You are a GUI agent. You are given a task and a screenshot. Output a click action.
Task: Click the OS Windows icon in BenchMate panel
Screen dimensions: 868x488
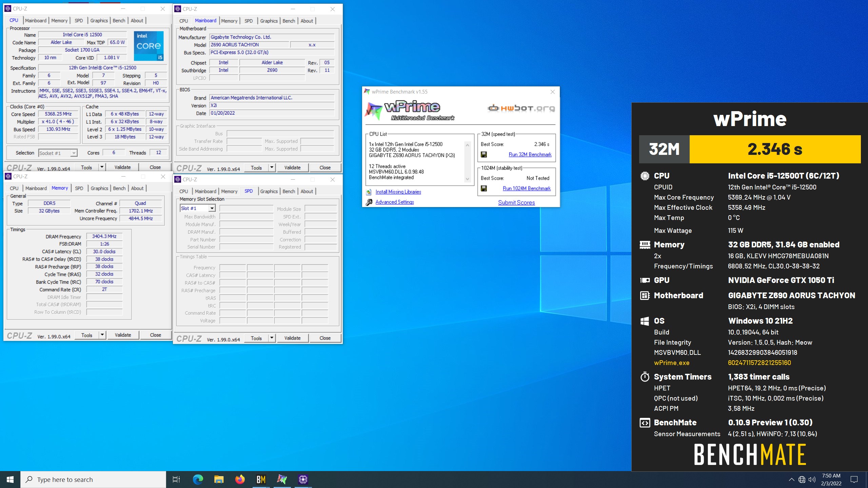point(645,321)
